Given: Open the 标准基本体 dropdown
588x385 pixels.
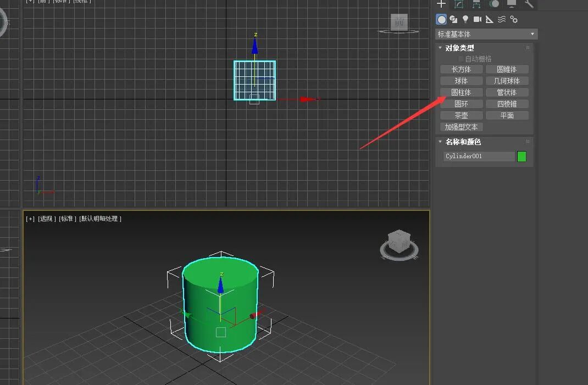Looking at the screenshot, I should click(x=486, y=34).
